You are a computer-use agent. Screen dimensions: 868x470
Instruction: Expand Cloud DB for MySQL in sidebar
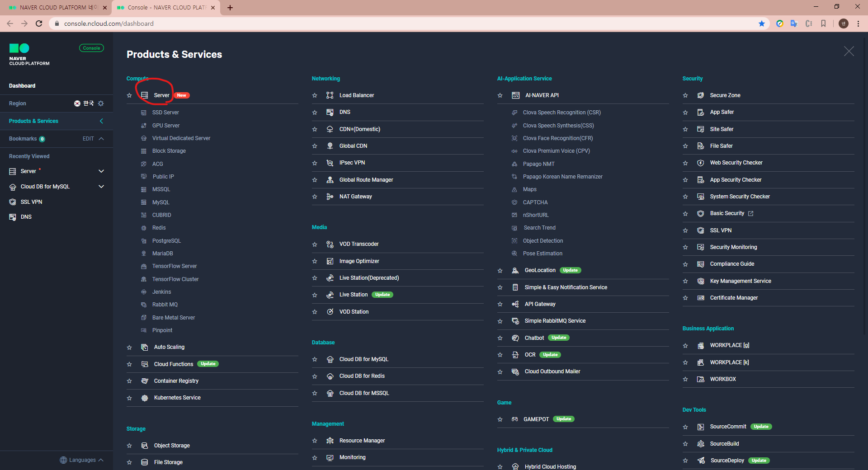[x=101, y=187]
